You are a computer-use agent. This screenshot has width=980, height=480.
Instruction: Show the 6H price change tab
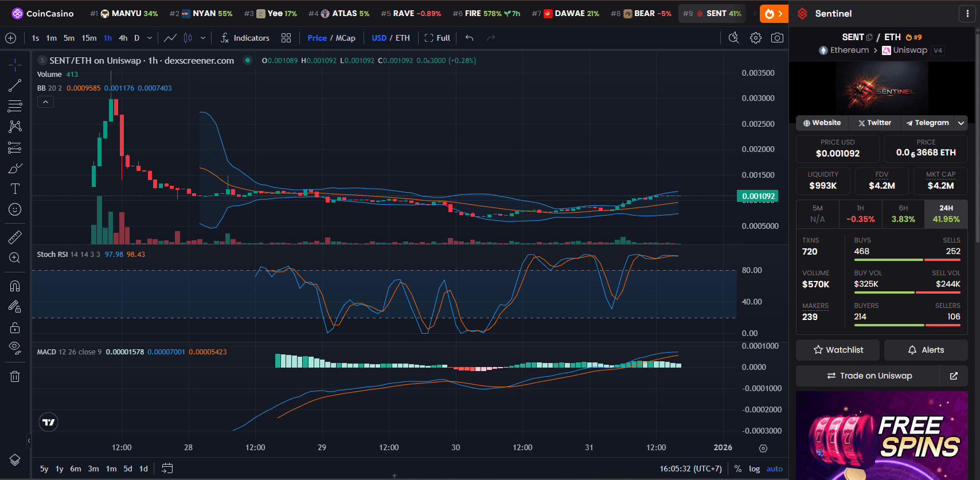click(x=903, y=213)
